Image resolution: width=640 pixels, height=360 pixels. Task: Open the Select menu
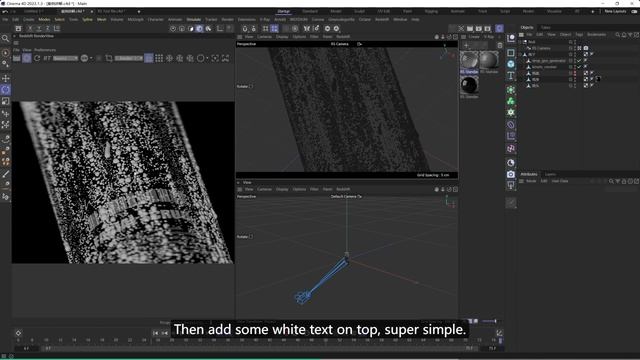coord(60,19)
